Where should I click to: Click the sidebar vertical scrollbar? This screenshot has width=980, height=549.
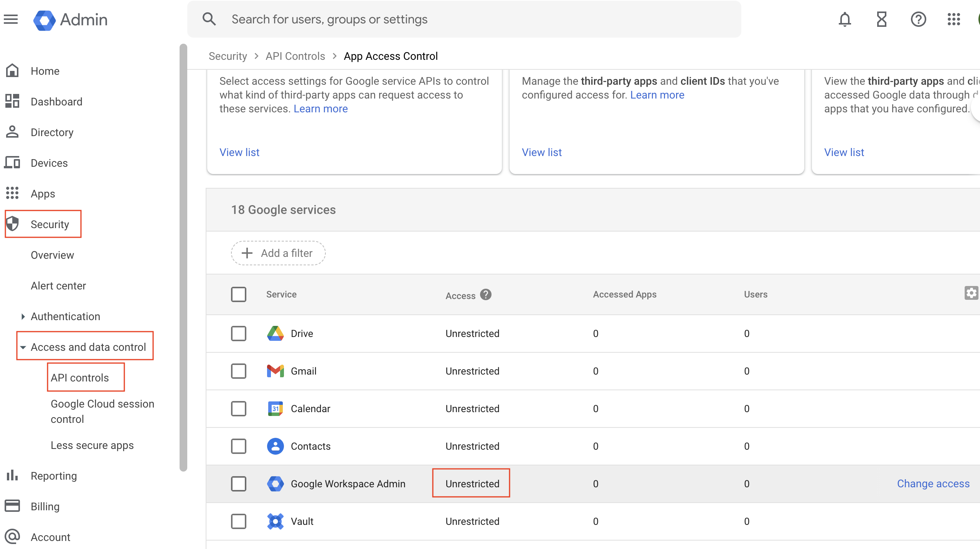(x=183, y=257)
